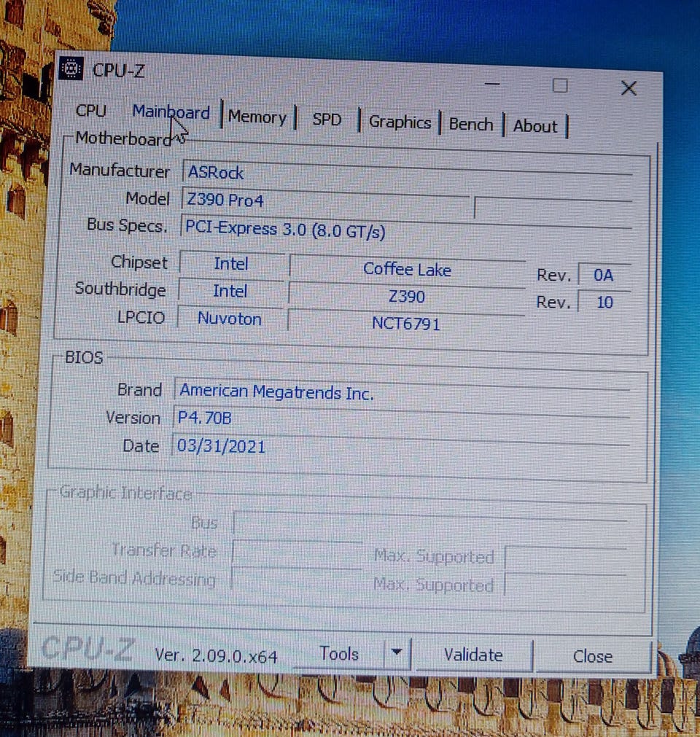Switch to the SPD tab
Viewport: 700px width, 737px height.
coord(327,120)
